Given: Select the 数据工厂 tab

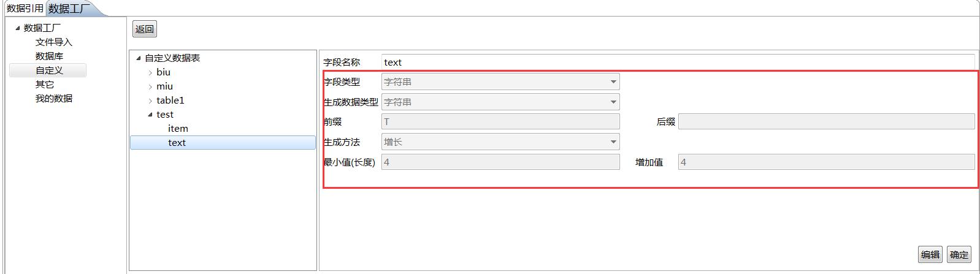Looking at the screenshot, I should tap(69, 9).
